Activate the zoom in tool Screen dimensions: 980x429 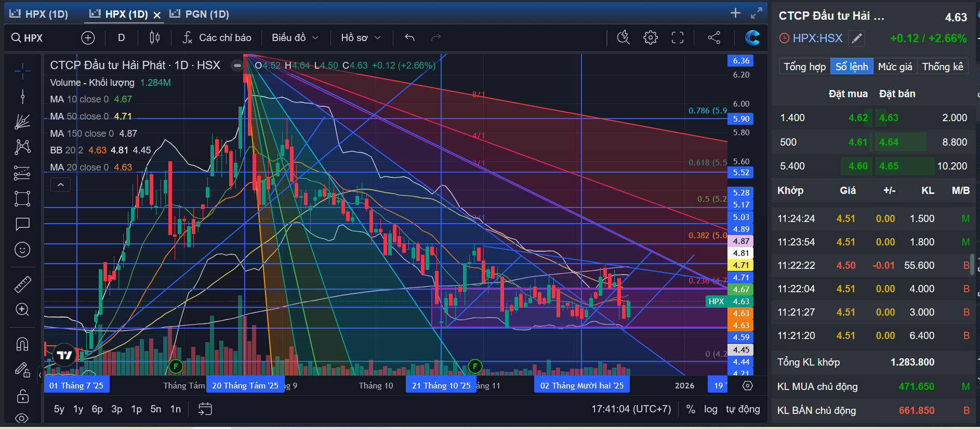pyautogui.click(x=22, y=309)
